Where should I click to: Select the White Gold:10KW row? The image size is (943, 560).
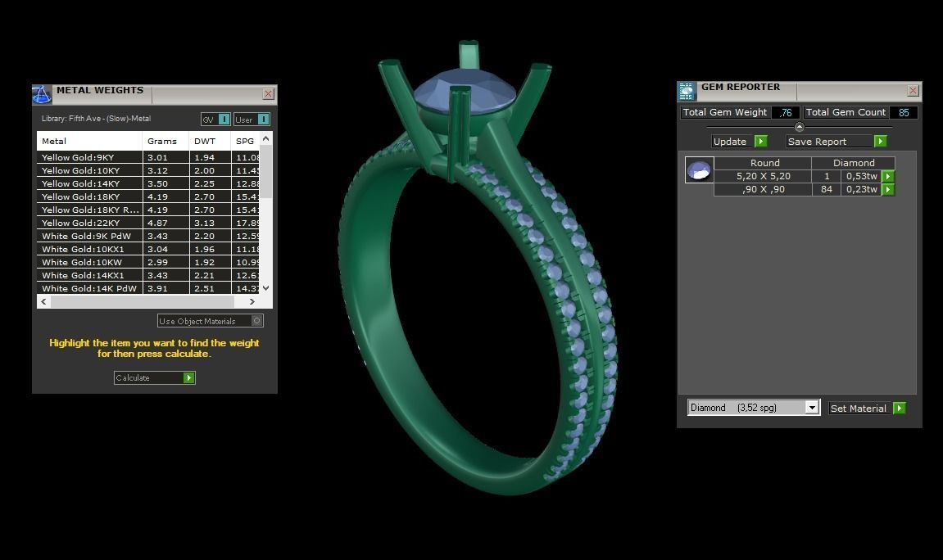point(148,263)
